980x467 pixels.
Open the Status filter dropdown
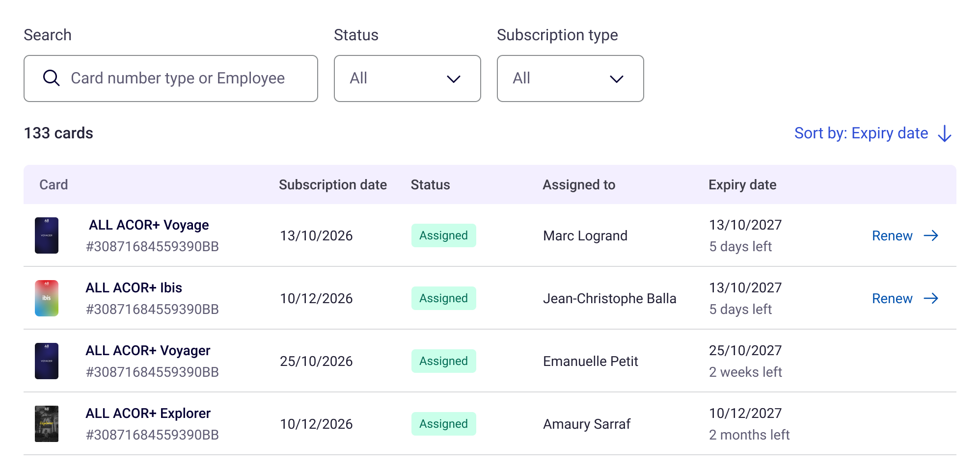(x=408, y=78)
